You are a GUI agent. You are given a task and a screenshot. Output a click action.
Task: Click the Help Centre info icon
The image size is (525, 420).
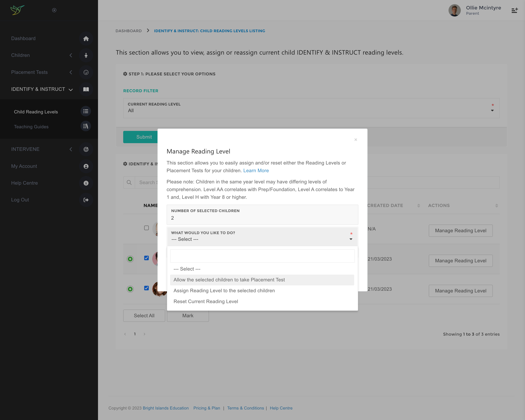tap(86, 183)
